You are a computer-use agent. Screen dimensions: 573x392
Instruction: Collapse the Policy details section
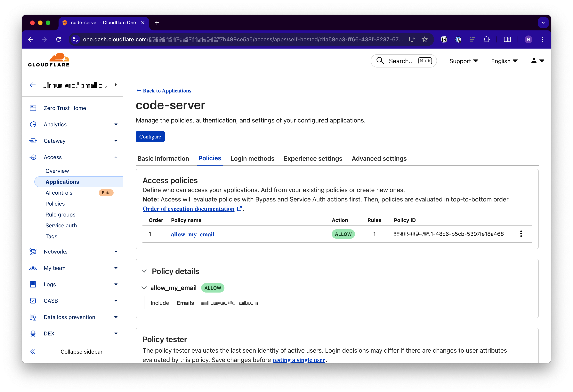click(144, 271)
